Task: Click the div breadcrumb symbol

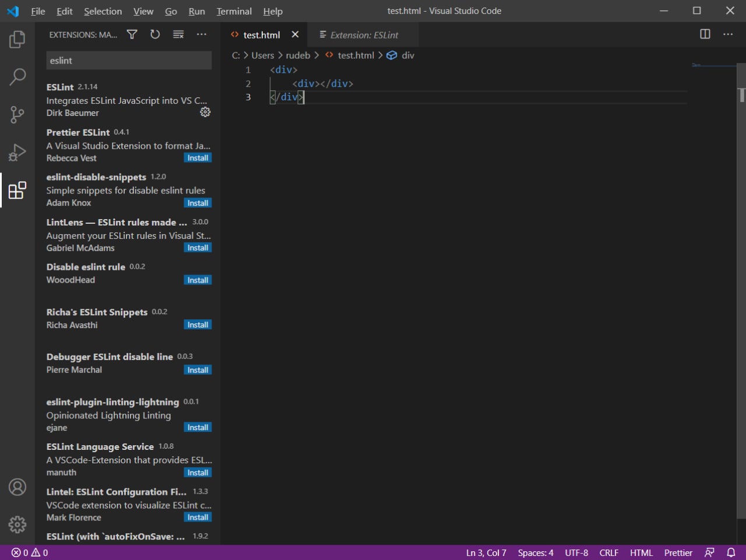Action: point(400,55)
